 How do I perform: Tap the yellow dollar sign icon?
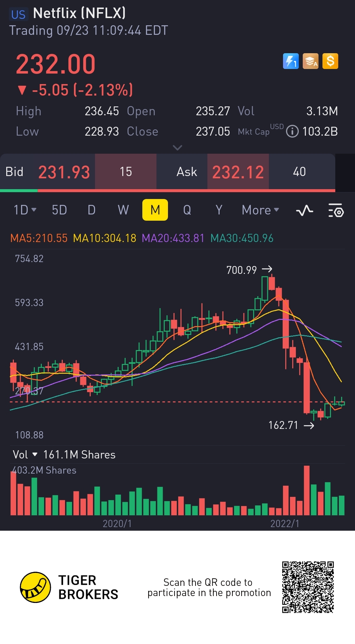330,61
